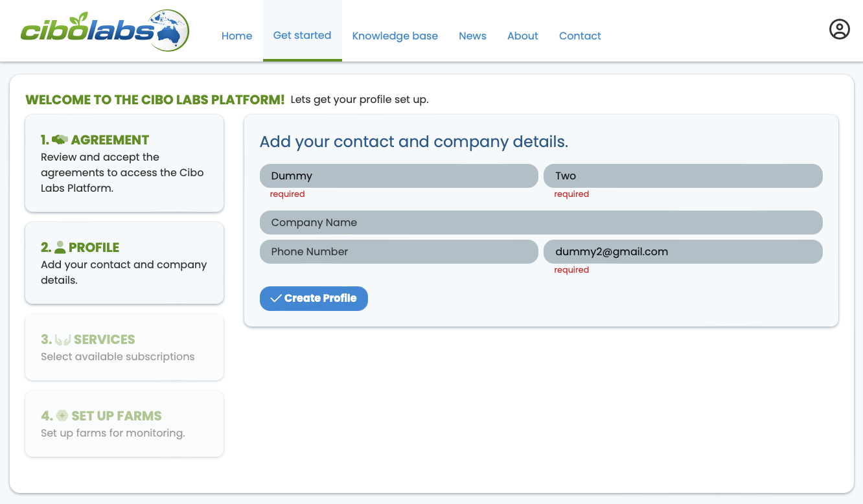863x504 pixels.
Task: Click the Phone Number field
Action: coord(398,251)
